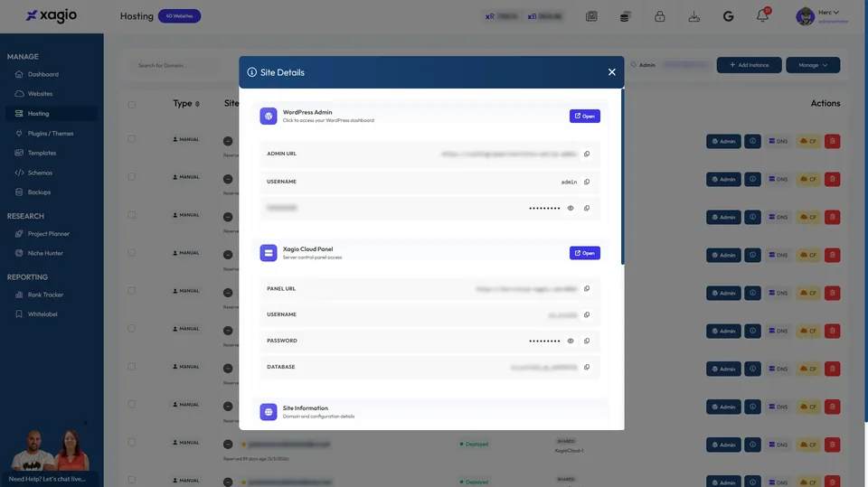Click the Site Details scrollbar
The height and width of the screenshot is (487, 868).
623,177
